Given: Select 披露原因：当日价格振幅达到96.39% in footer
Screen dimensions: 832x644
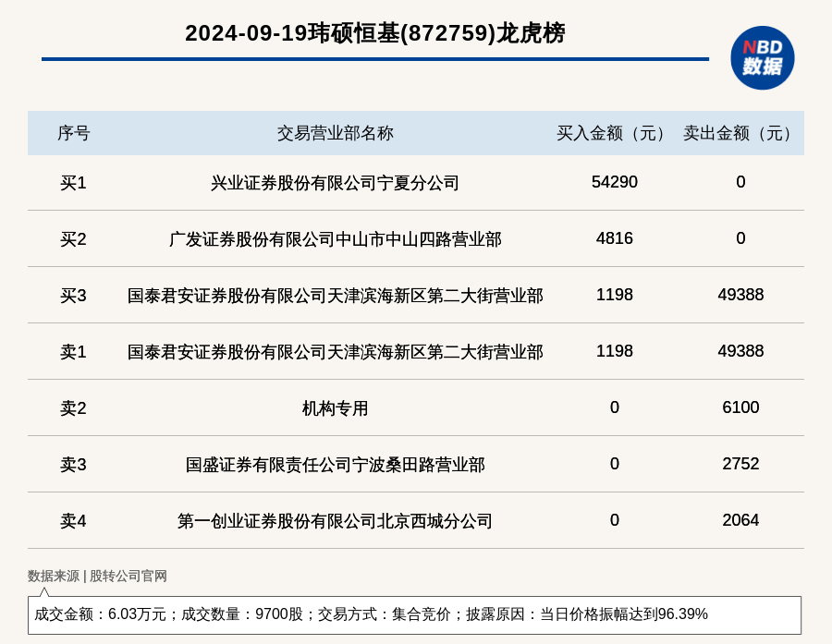Looking at the screenshot, I should point(587,614).
